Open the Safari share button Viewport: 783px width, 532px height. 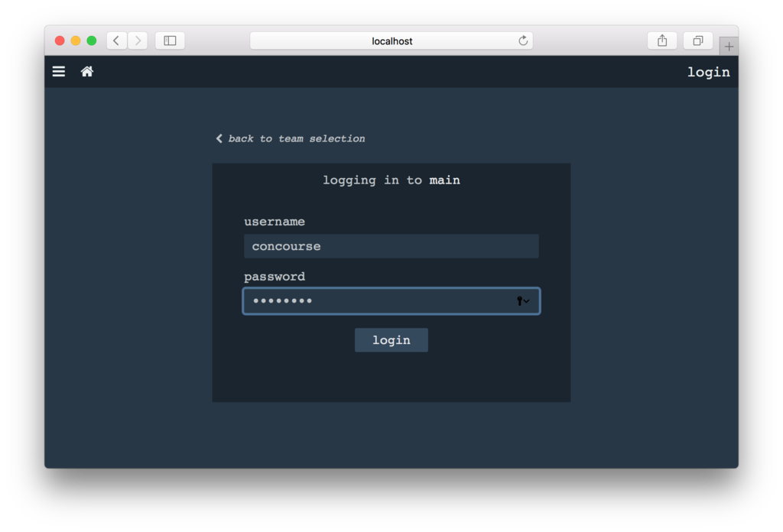point(662,41)
